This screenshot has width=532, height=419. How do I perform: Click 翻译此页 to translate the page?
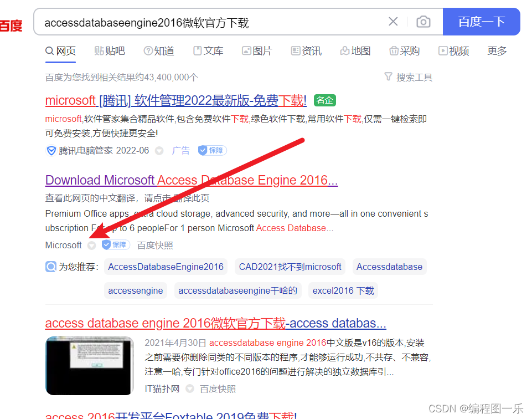(192, 198)
